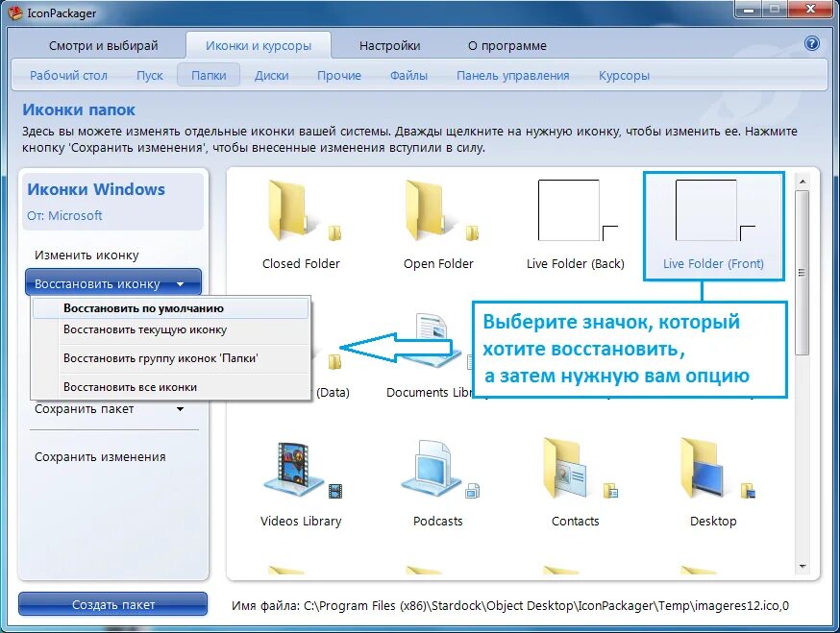Choose Восстановить все иконки option
This screenshot has width=840, height=633.
pos(170,387)
